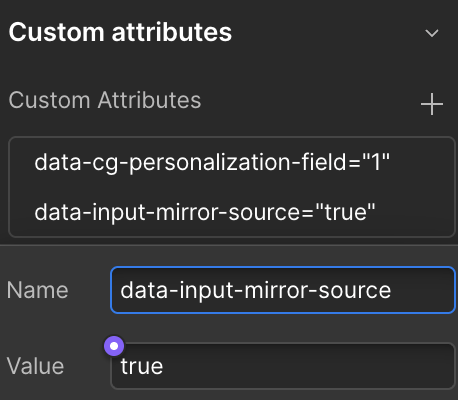Focus the Name input field

point(283,290)
